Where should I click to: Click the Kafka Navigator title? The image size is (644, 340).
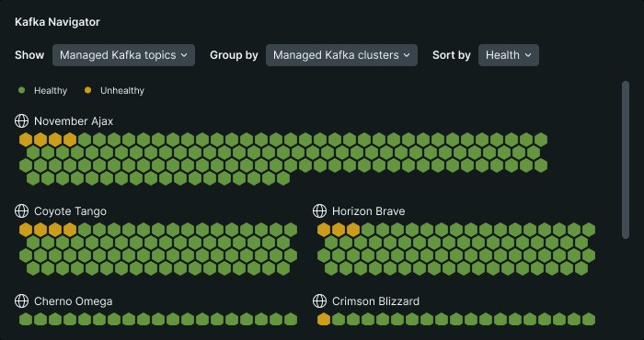tap(57, 22)
